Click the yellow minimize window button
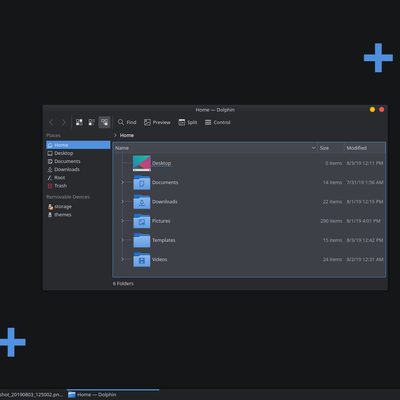The width and height of the screenshot is (400, 400). (x=372, y=110)
